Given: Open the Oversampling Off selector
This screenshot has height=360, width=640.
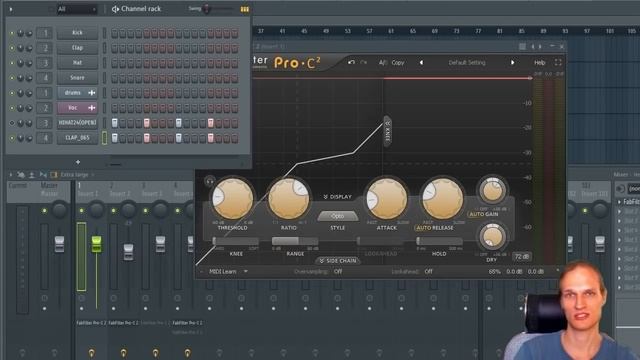Looking at the screenshot, I should [x=338, y=271].
